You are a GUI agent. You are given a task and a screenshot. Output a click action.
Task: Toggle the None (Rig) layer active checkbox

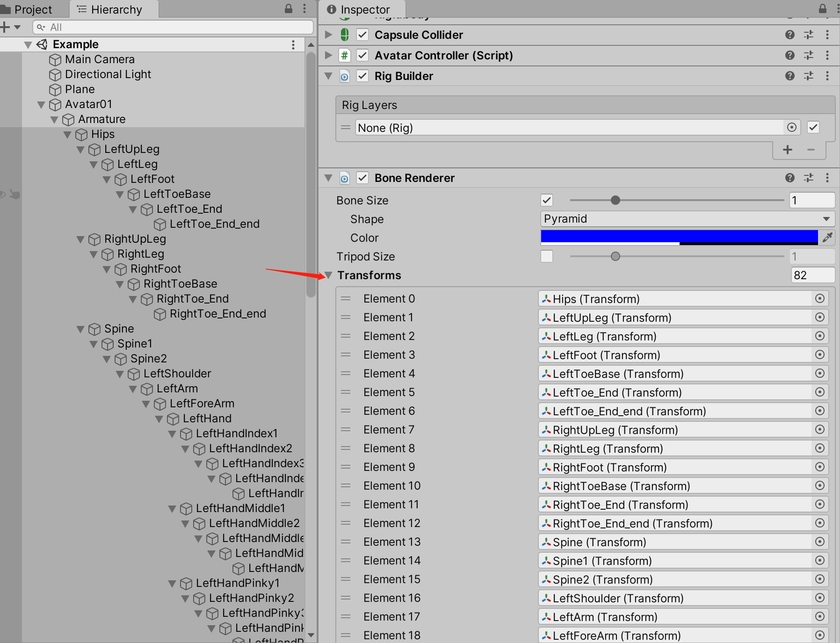pyautogui.click(x=813, y=127)
